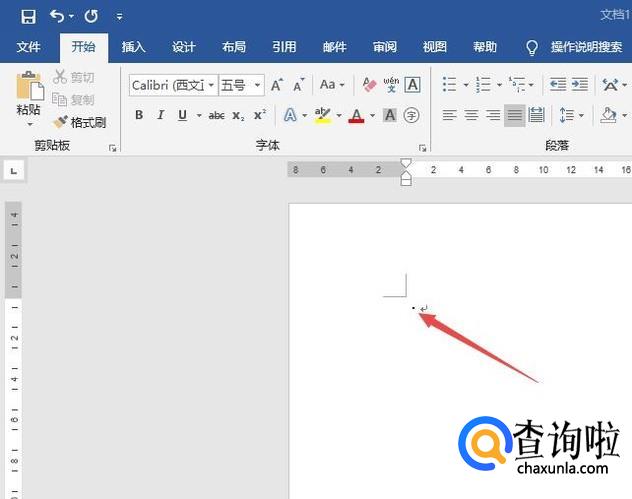Apply strikethrough text formatting
This screenshot has height=499, width=632.
[216, 116]
